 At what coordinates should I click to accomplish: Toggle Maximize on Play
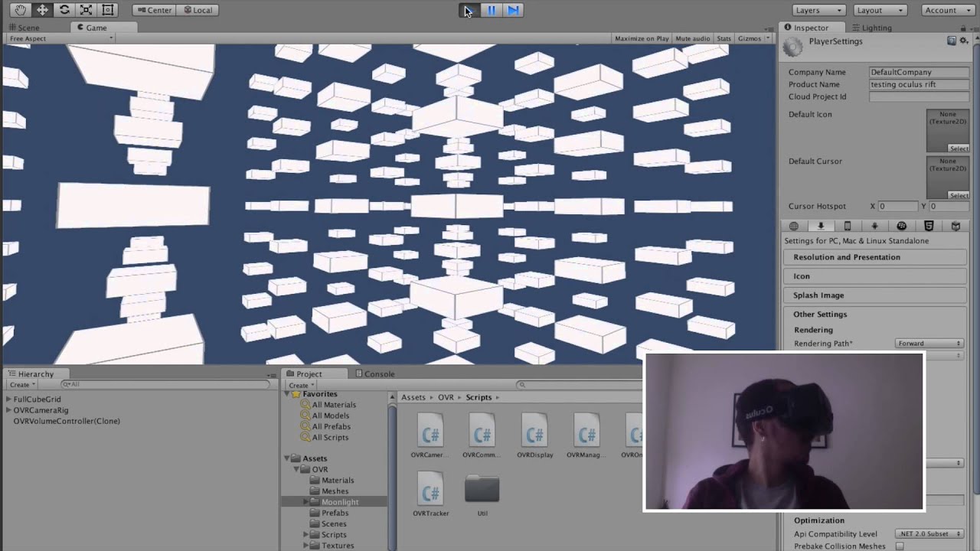point(642,38)
